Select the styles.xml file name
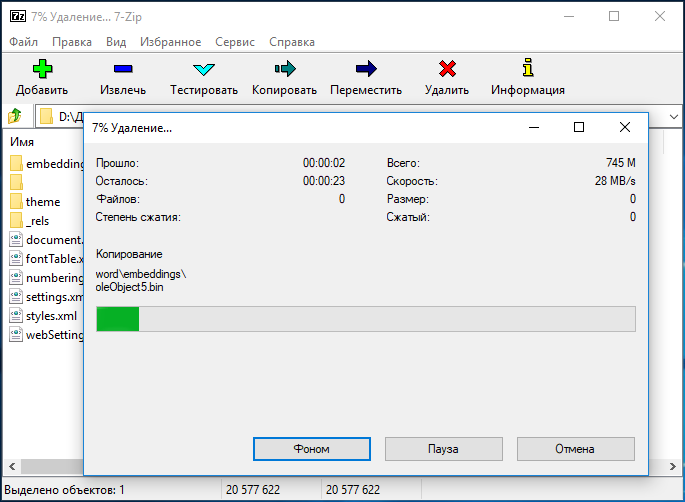The width and height of the screenshot is (685, 502). [x=52, y=316]
